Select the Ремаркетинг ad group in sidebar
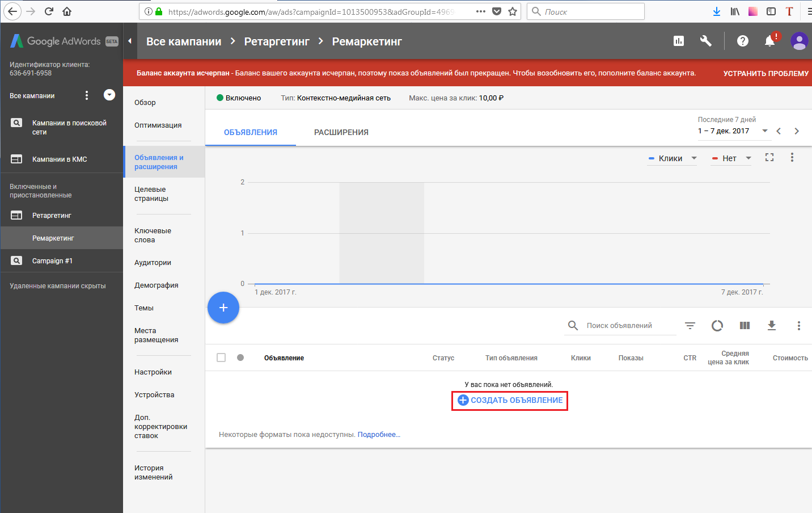 click(62, 238)
